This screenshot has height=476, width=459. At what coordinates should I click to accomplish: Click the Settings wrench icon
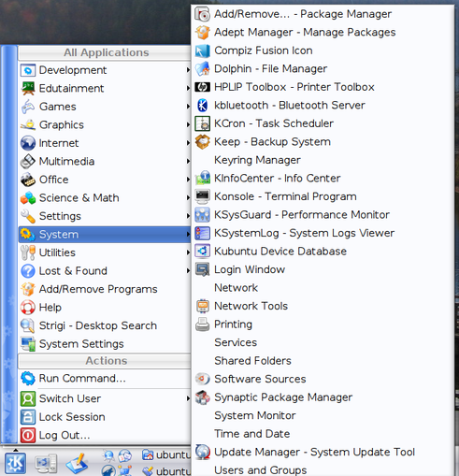[28, 216]
